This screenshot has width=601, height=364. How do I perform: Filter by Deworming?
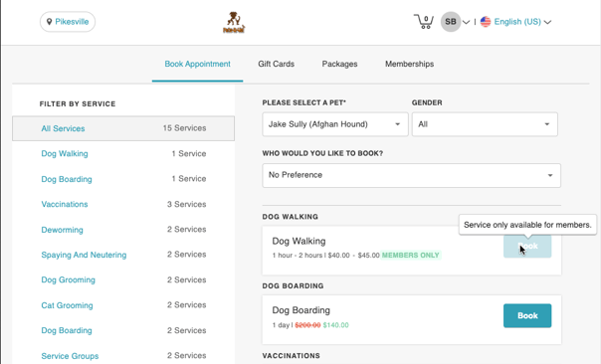pyautogui.click(x=62, y=230)
